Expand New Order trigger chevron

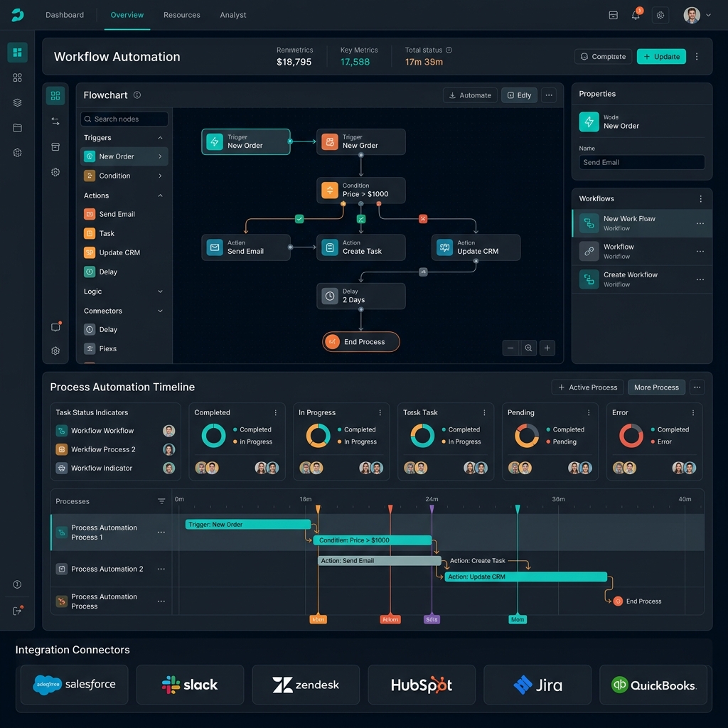[160, 156]
